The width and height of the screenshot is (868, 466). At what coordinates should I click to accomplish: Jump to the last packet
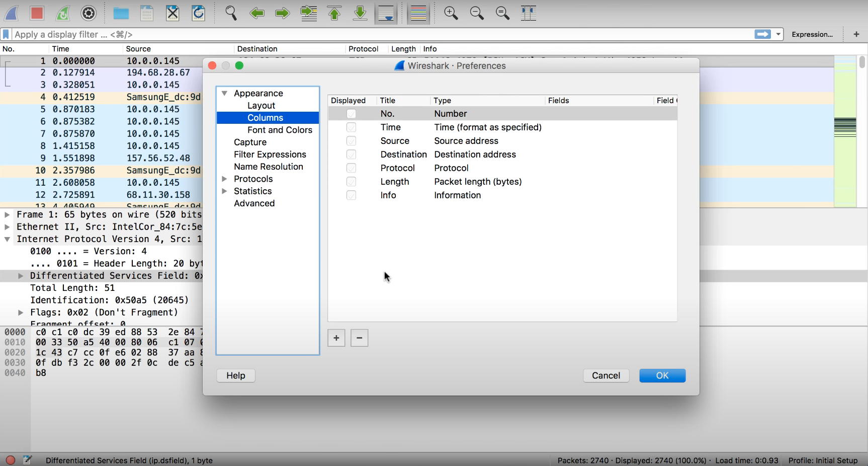360,13
